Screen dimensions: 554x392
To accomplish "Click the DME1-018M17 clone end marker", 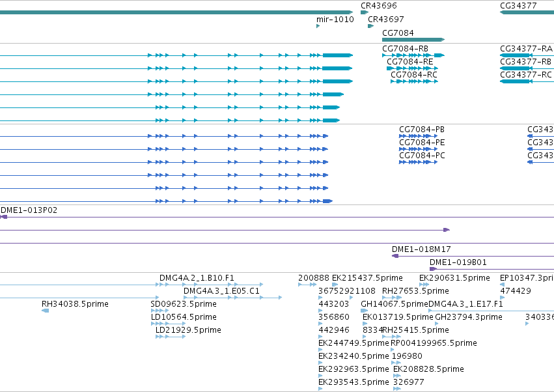I will [395, 256].
